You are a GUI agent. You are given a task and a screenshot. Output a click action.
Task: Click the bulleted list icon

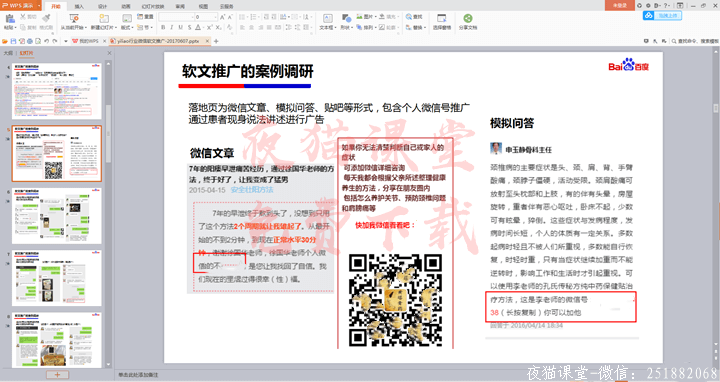pos(242,17)
